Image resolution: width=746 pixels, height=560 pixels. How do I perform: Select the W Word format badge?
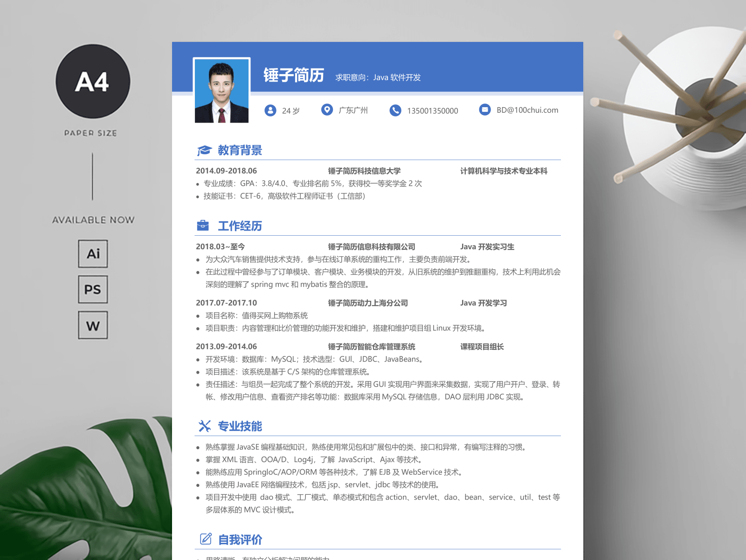click(93, 325)
